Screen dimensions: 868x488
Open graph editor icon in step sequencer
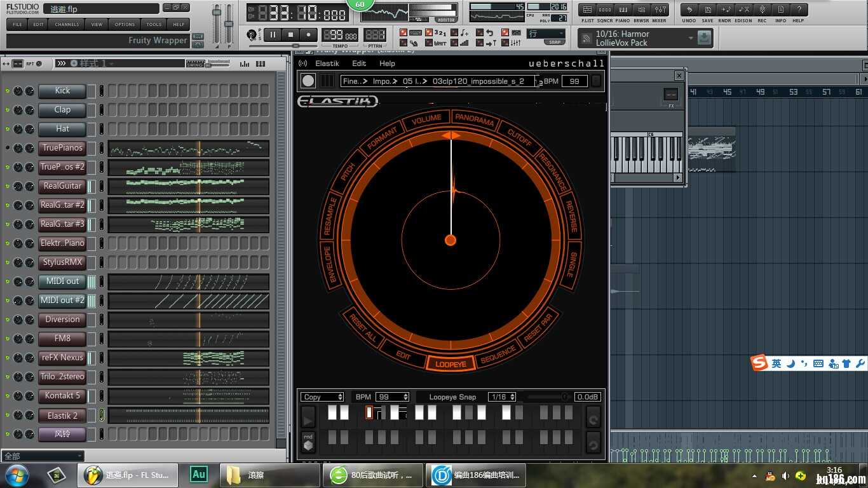[245, 64]
